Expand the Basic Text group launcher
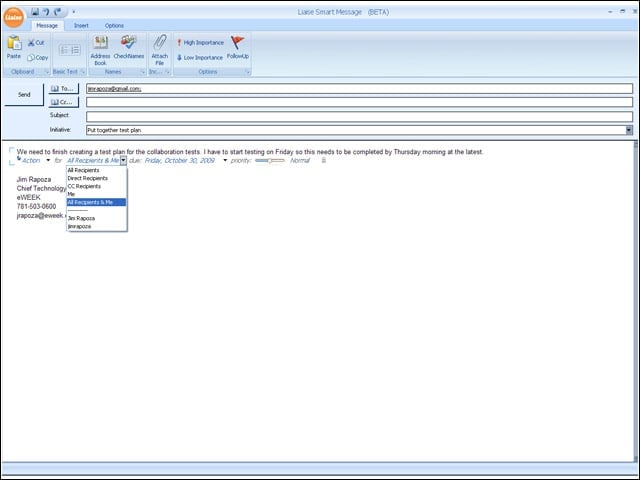This screenshot has height=480, width=640. click(x=83, y=72)
